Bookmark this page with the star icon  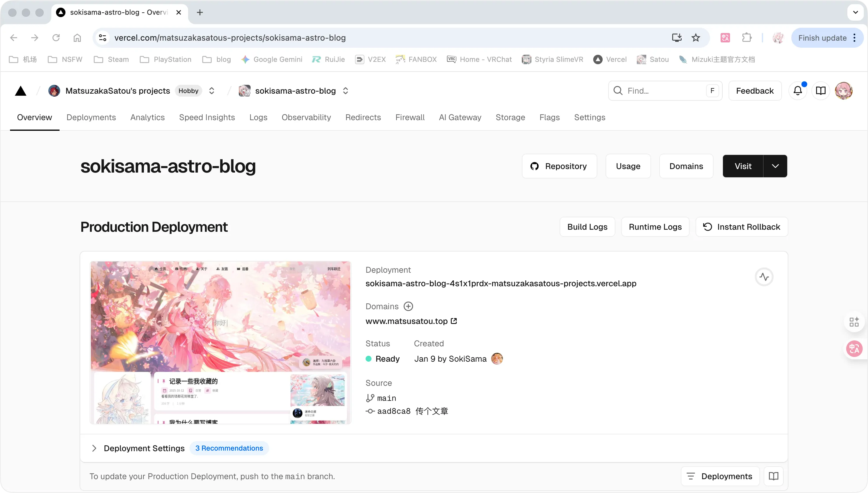pyautogui.click(x=696, y=38)
